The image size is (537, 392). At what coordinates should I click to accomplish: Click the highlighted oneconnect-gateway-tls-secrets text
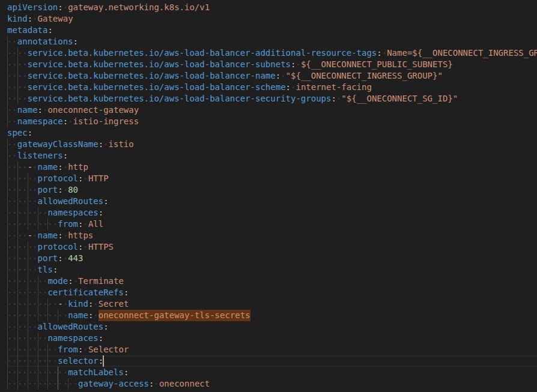[x=174, y=315]
